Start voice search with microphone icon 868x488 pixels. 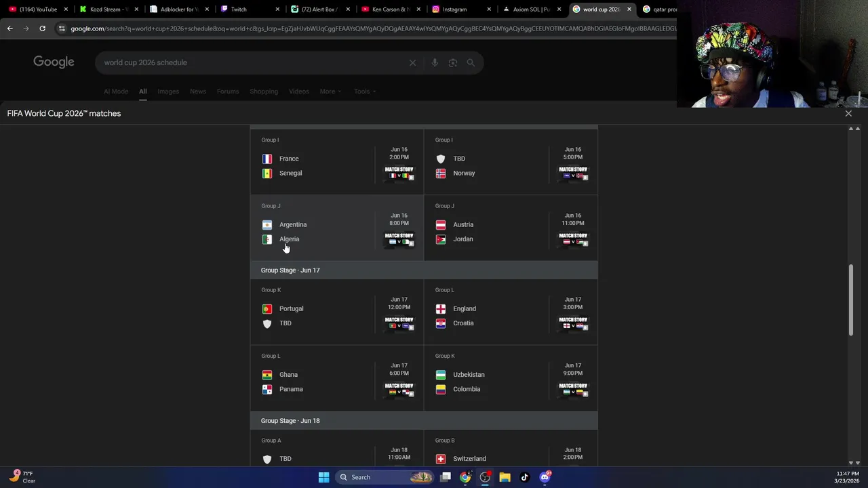point(435,63)
